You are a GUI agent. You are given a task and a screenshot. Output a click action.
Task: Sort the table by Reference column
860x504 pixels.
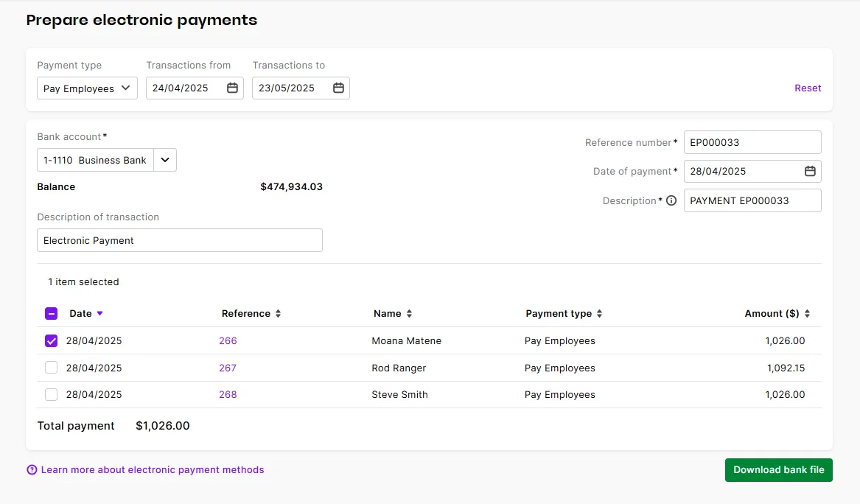click(x=278, y=313)
